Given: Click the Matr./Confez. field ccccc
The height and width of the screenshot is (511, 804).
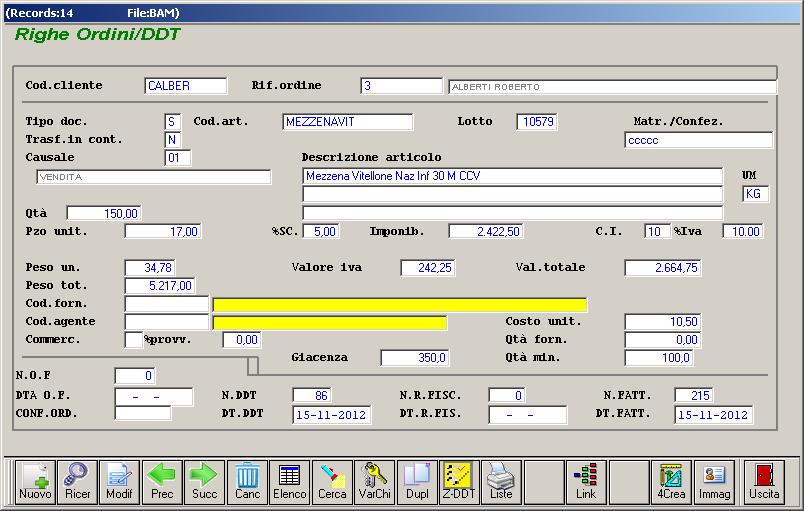Looking at the screenshot, I should pyautogui.click(x=698, y=140).
